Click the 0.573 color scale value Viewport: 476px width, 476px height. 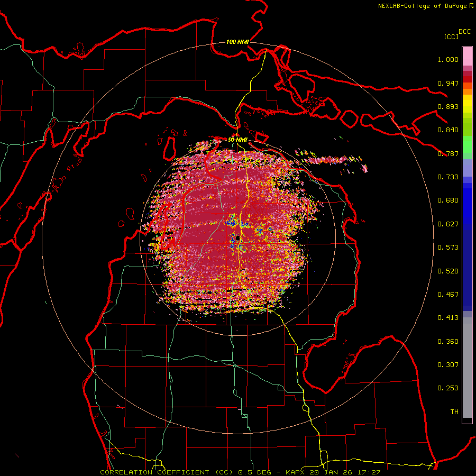(x=448, y=248)
